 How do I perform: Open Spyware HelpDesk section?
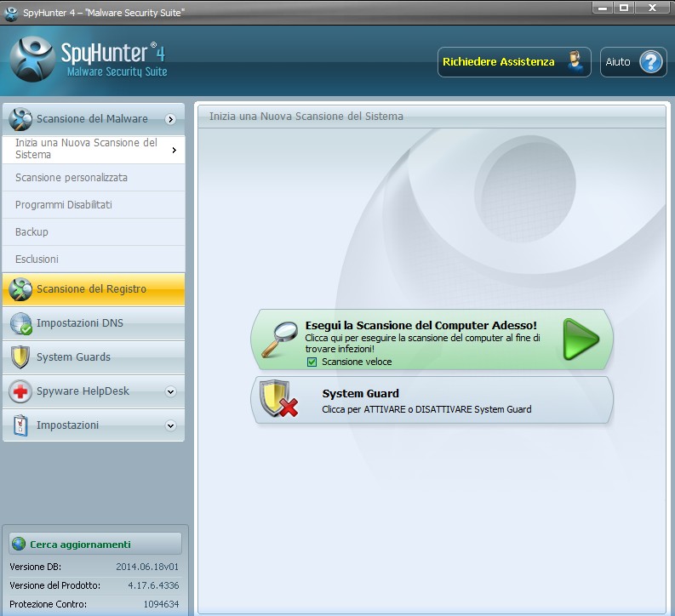point(94,391)
